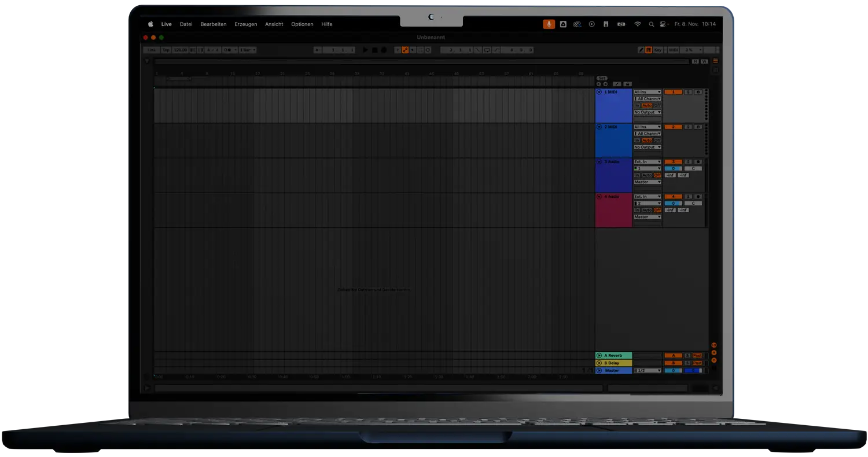The width and height of the screenshot is (868, 457).
Task: Toggle the metronome in the control bar
Action: [226, 50]
